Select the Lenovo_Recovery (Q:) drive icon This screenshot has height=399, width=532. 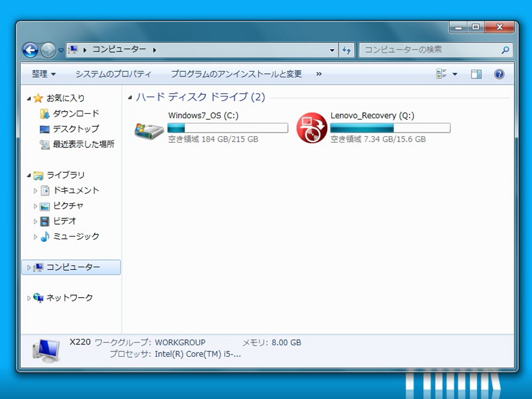click(x=312, y=128)
